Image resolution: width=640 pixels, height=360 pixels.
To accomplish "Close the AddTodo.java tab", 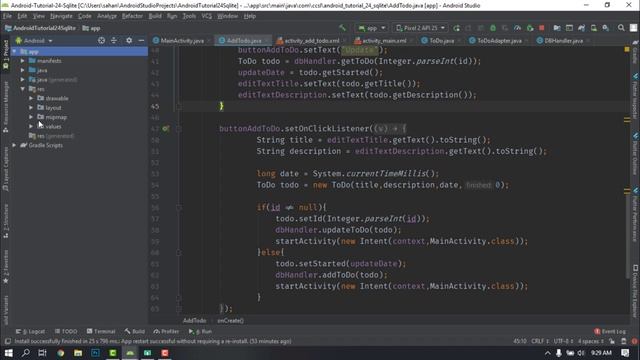I will 267,41.
